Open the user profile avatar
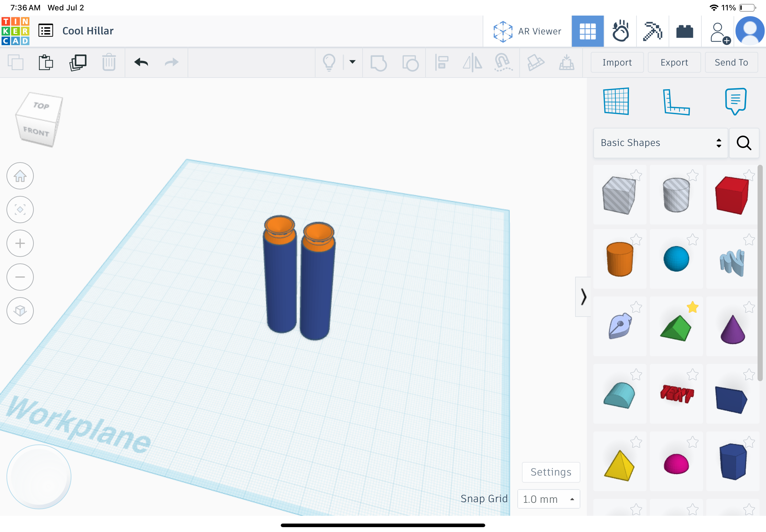Screen dimensions: 766x532 click(x=750, y=31)
